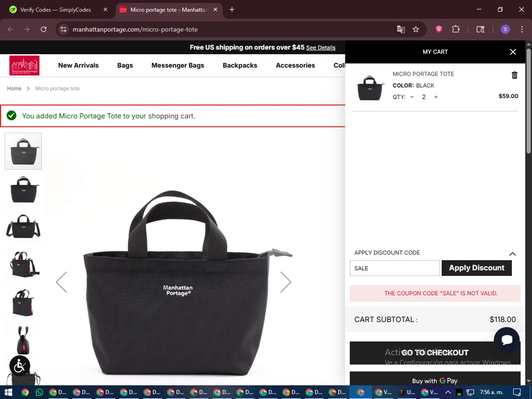
Task: Show hidden system tray icons
Action: [x=448, y=392]
